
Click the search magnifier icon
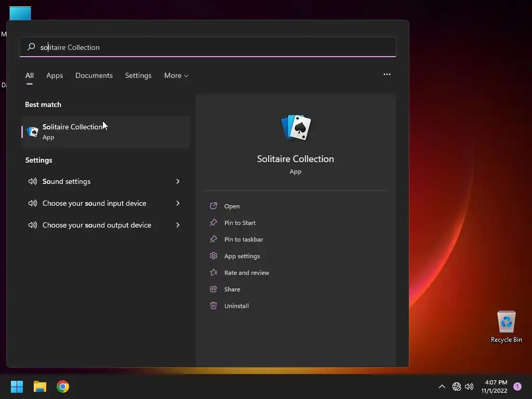31,47
